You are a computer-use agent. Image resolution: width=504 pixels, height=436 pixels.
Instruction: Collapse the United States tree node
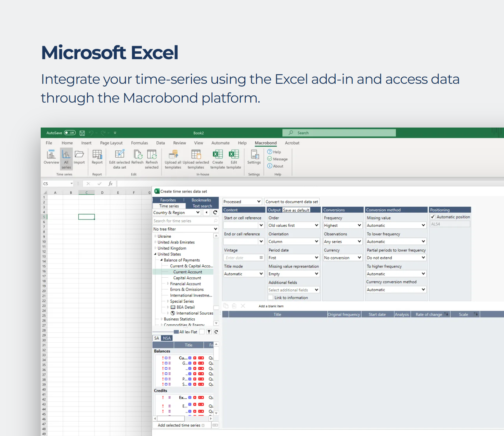pyautogui.click(x=155, y=254)
